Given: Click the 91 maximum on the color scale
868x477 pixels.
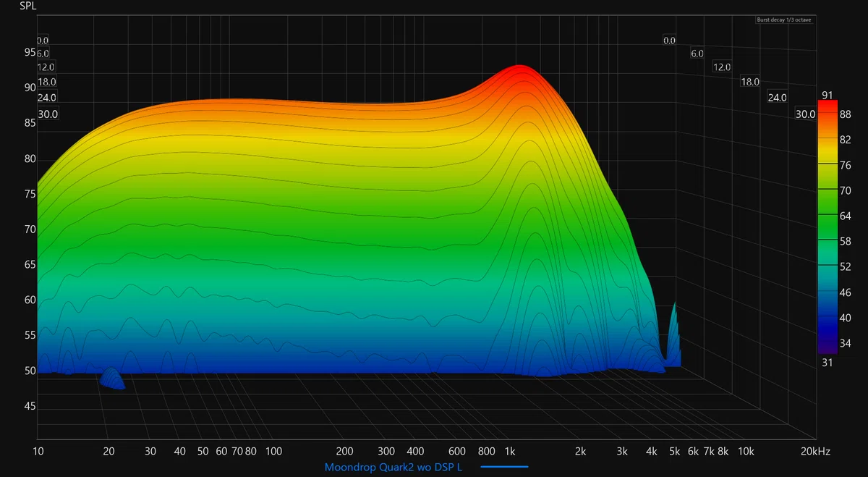Looking at the screenshot, I should [827, 95].
